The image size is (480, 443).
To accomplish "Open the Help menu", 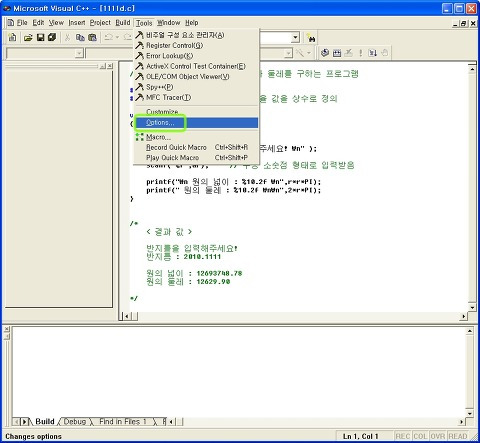I will coord(192,23).
